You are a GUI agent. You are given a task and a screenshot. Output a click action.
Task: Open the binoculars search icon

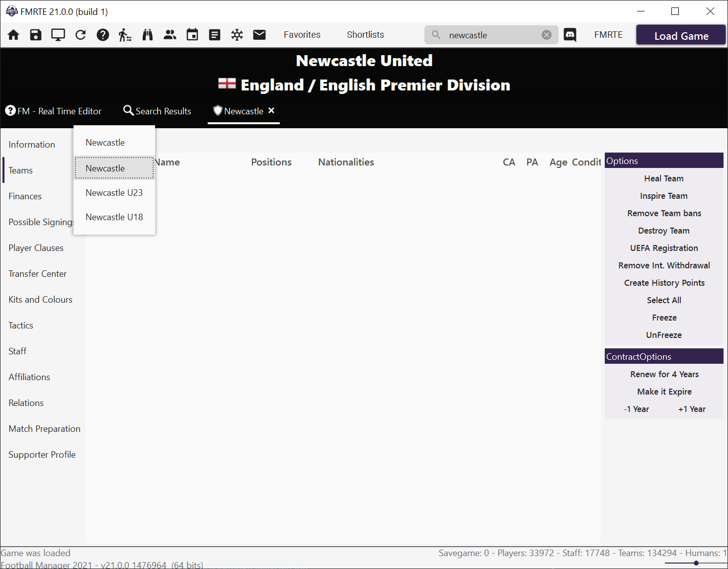(x=148, y=35)
